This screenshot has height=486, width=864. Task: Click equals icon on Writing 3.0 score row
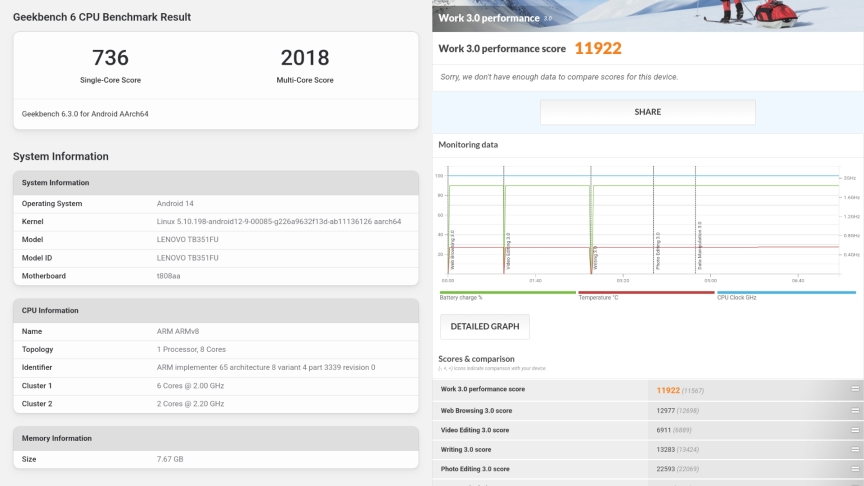(x=855, y=449)
